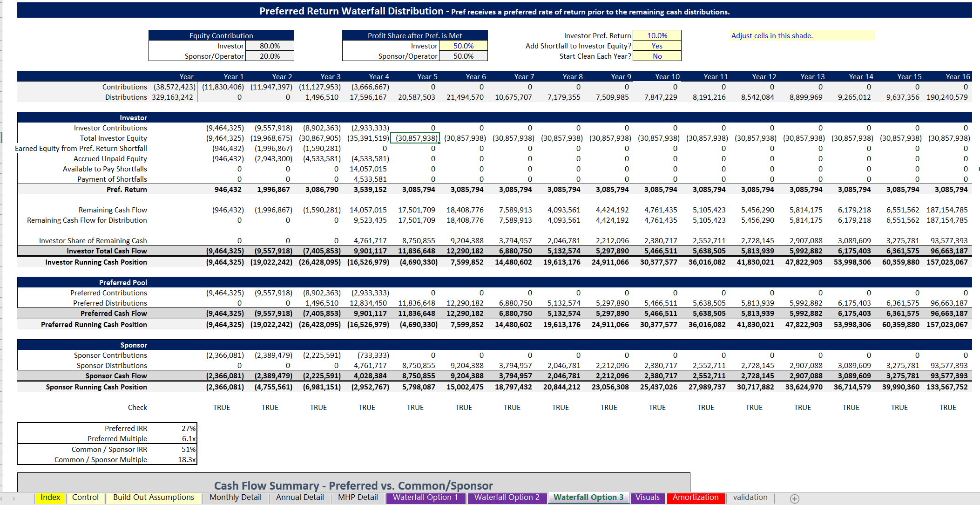Click 'Cash Flow Summary - Preferred vs. Common/Sponsor' title
The height and width of the screenshot is (505, 980).
(353, 485)
